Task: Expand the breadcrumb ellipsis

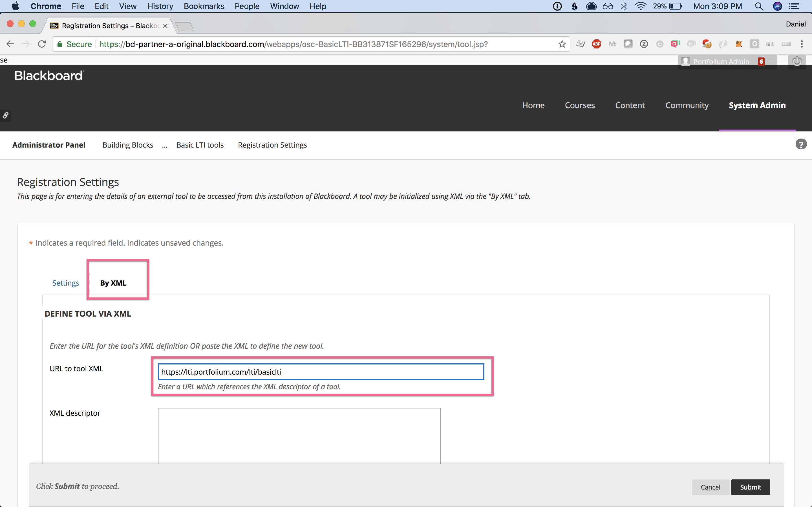Action: pos(165,145)
